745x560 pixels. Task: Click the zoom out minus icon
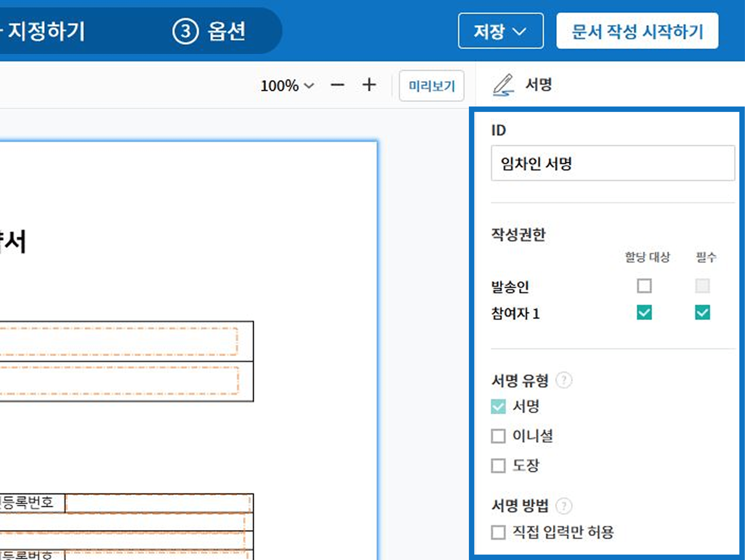(337, 85)
